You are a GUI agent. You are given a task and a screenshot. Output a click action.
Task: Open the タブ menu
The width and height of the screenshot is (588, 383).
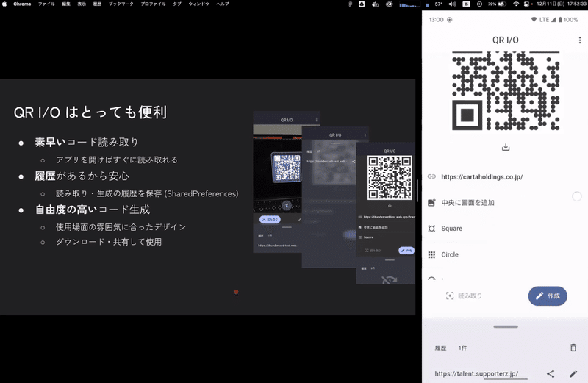coord(177,4)
